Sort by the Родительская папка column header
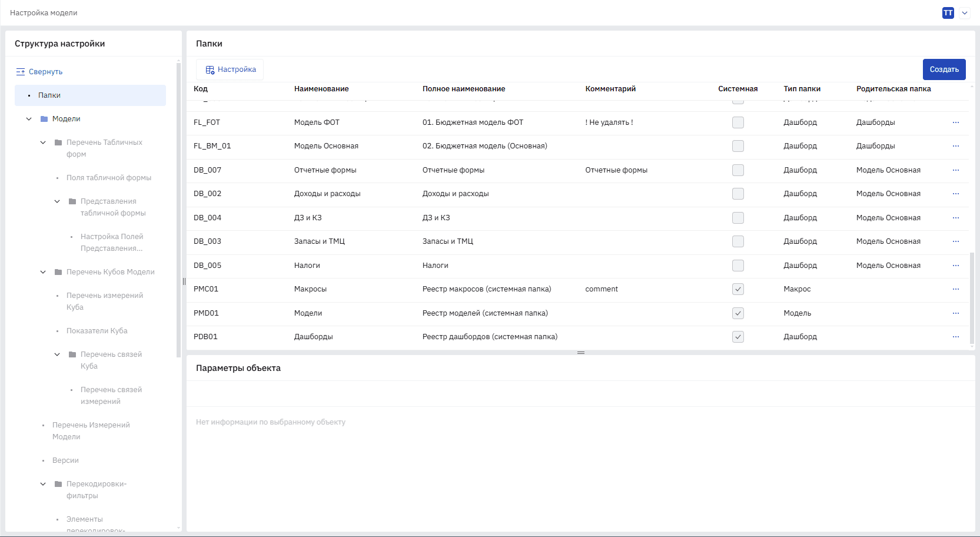 [893, 89]
